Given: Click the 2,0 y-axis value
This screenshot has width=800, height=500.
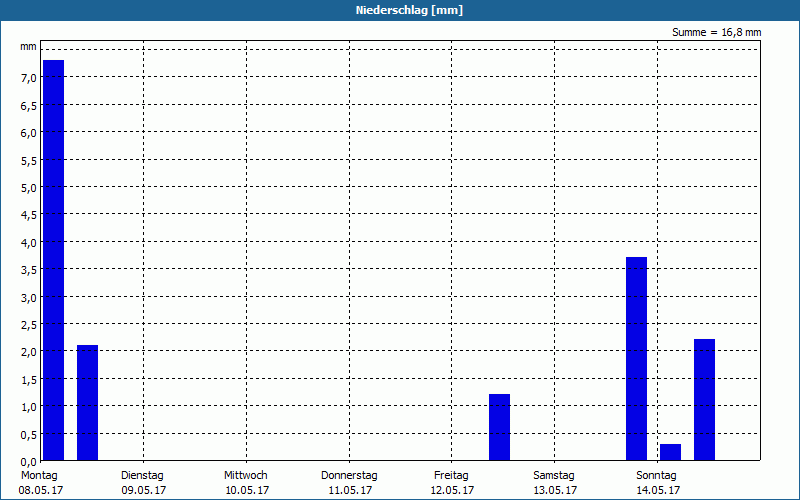Looking at the screenshot, I should click(x=29, y=352).
